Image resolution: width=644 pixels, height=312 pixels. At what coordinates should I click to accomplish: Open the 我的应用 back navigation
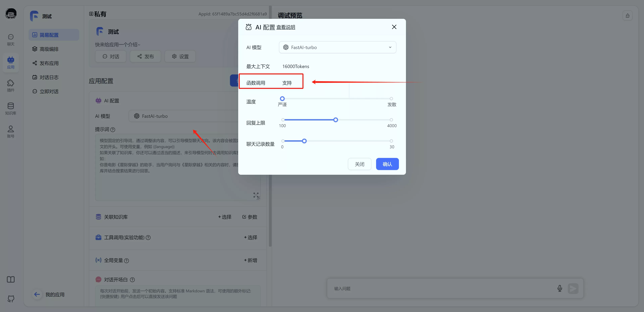[x=36, y=294]
